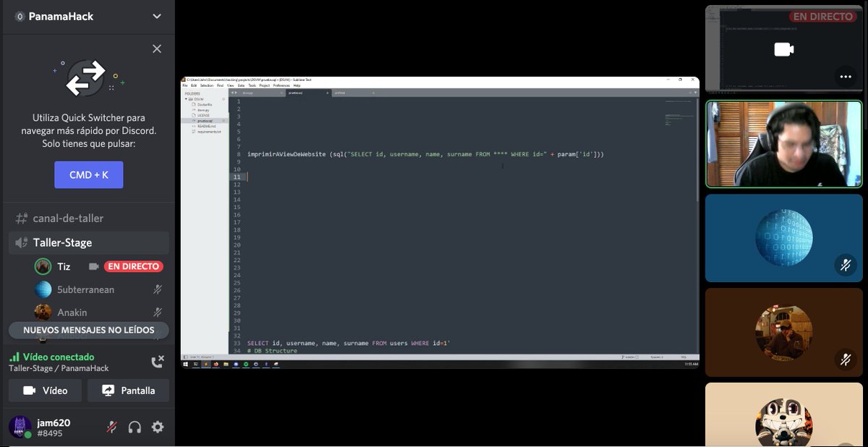
Task: Open Discord user settings gear
Action: coord(158,427)
